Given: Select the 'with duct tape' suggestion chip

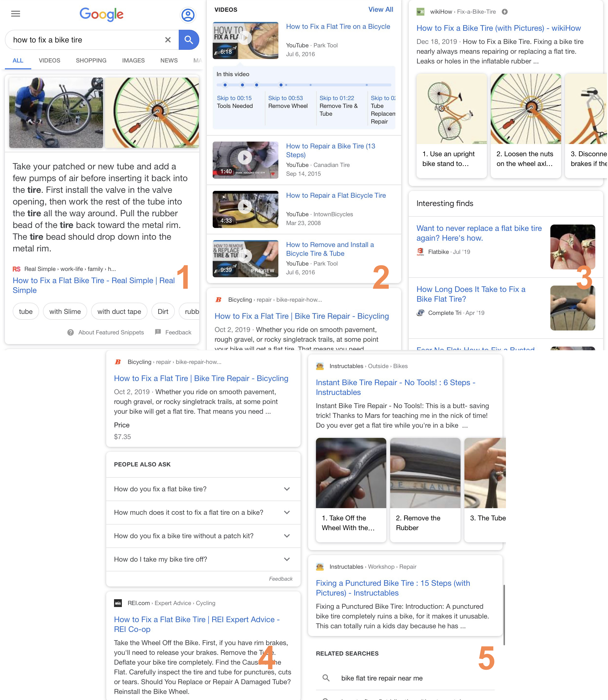Looking at the screenshot, I should 119,311.
